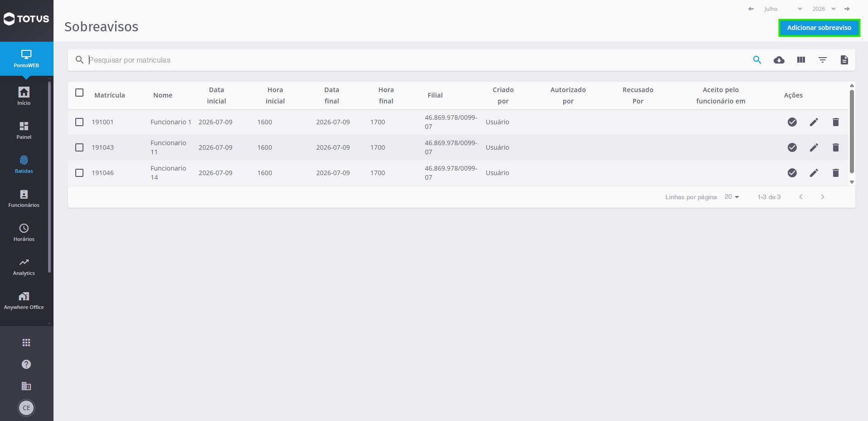Screen dimensions: 868x421
Task: Click the Adicionar sobreaviso button
Action: coord(819,28)
